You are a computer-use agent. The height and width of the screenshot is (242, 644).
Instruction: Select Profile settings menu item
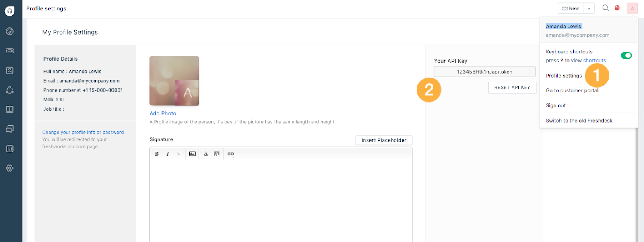pyautogui.click(x=563, y=76)
